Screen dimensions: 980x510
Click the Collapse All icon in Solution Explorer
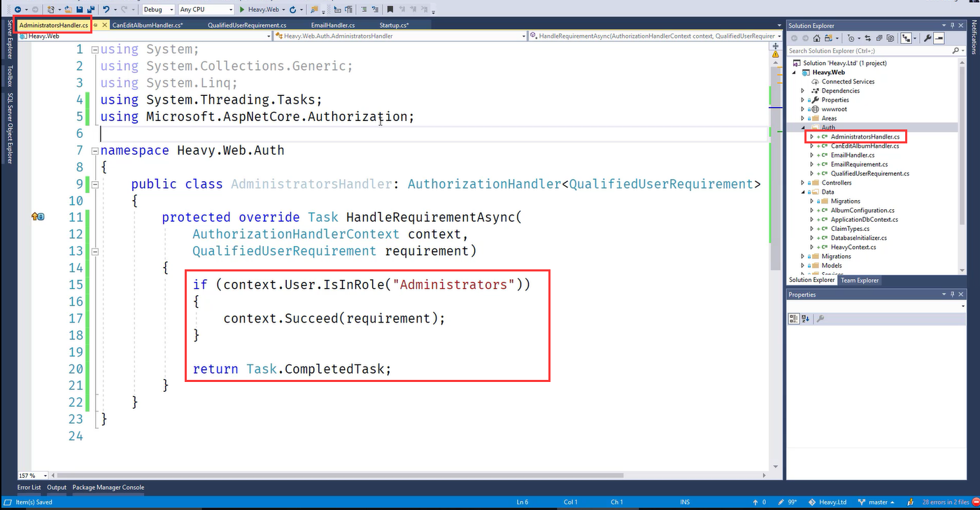879,38
